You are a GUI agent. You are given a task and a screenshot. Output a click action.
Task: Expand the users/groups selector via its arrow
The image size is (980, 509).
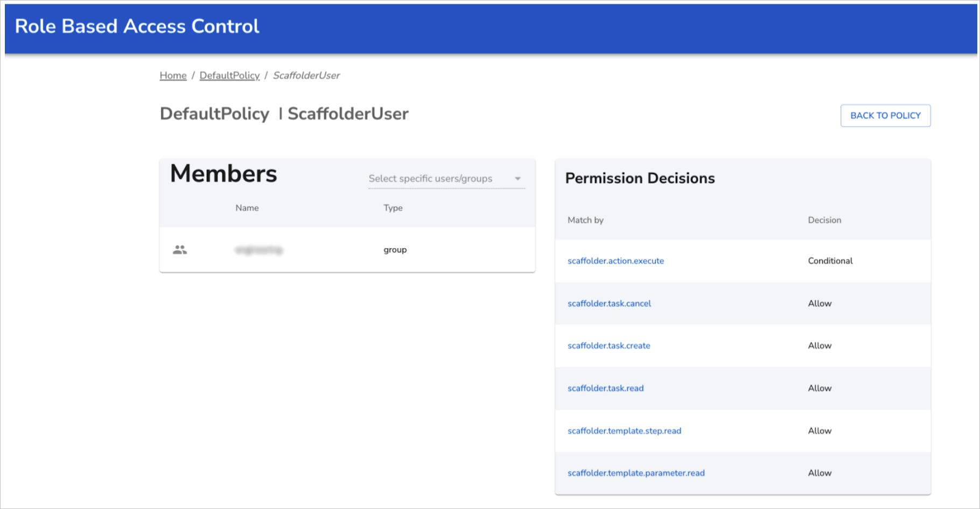click(517, 178)
